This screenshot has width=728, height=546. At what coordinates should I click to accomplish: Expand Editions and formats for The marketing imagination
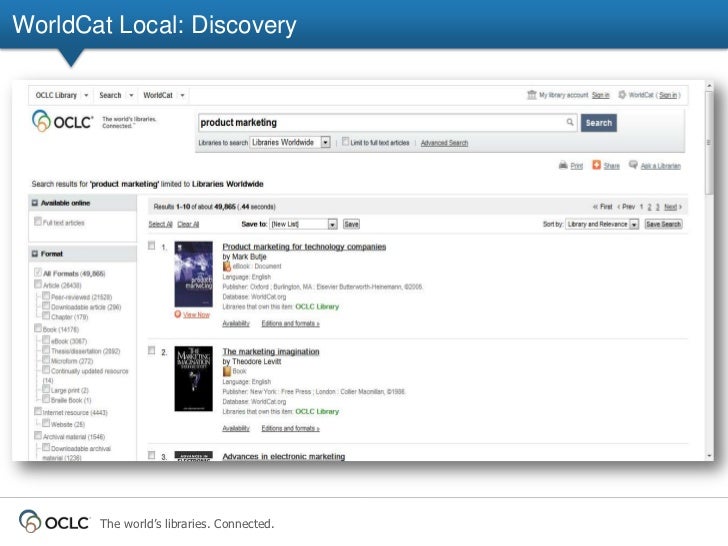pos(290,429)
